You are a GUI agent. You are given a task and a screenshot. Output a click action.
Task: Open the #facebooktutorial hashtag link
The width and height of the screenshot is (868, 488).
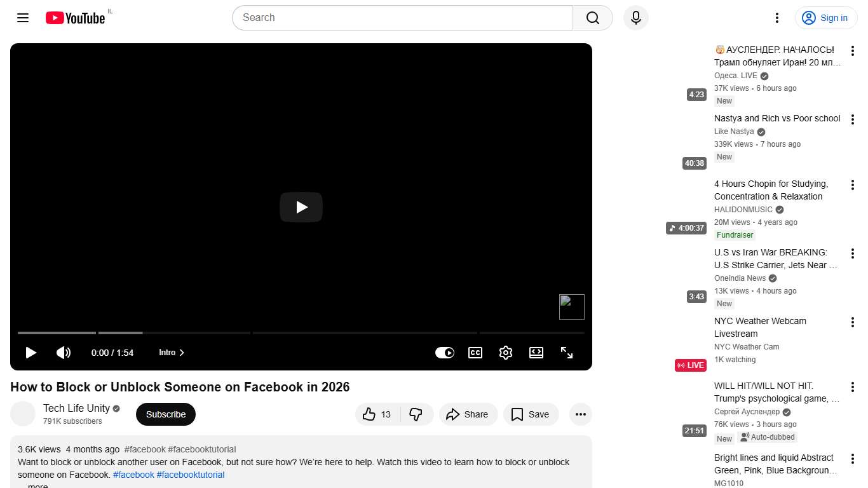[191, 475]
